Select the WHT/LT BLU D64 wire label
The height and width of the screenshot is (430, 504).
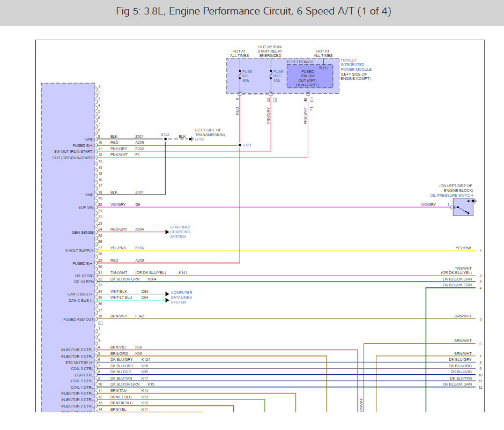tap(129, 298)
